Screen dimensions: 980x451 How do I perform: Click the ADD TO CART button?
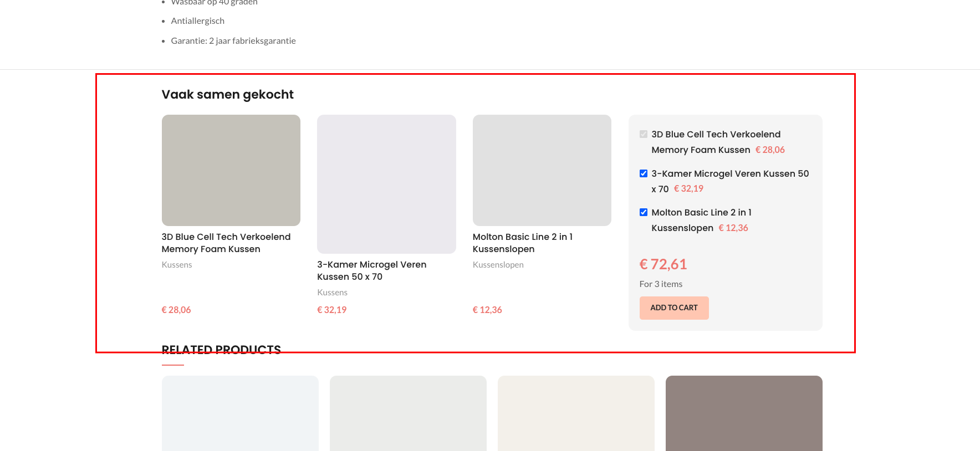tap(674, 308)
